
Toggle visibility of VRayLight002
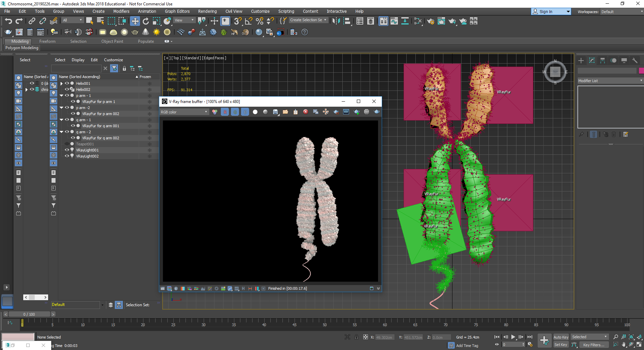click(67, 156)
